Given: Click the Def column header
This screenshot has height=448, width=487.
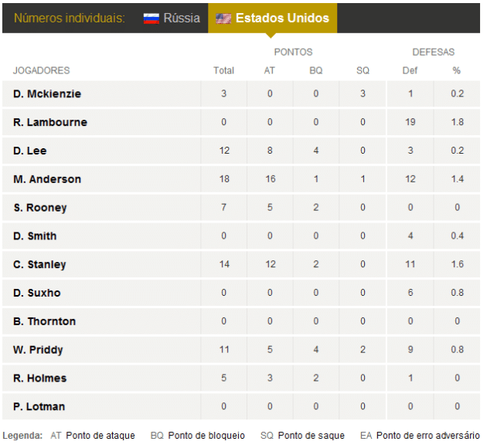Looking at the screenshot, I should 410,70.
